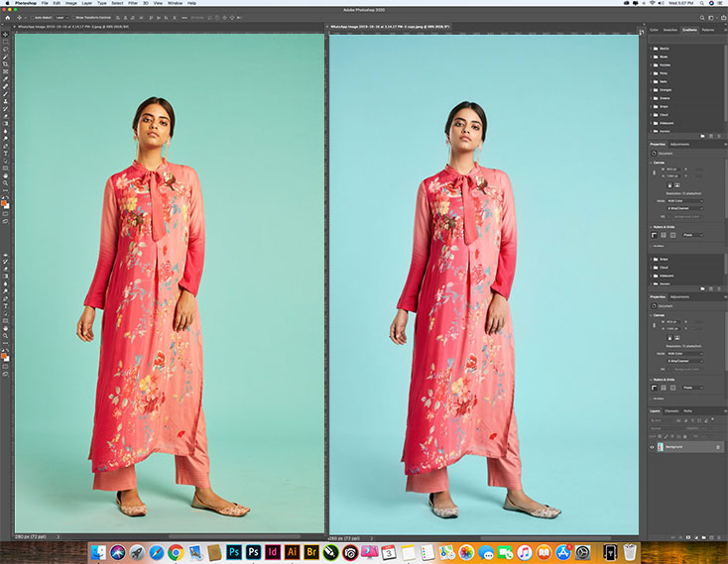
Task: Open Adobe Bridge from the Dock
Action: (311, 551)
